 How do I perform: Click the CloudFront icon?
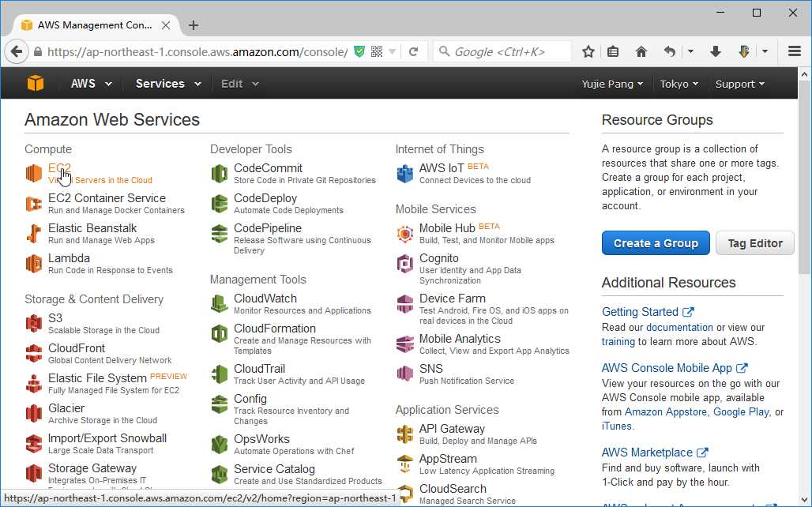(34, 354)
